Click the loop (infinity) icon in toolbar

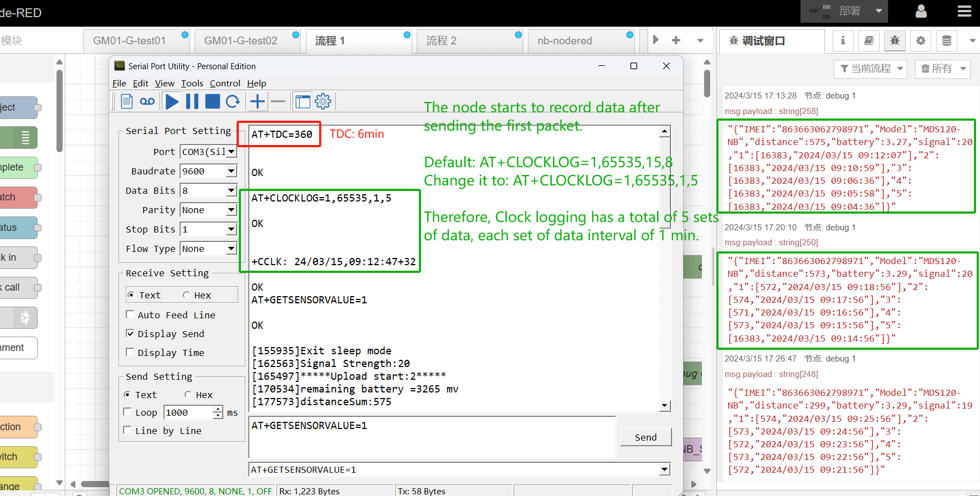pyautogui.click(x=147, y=101)
